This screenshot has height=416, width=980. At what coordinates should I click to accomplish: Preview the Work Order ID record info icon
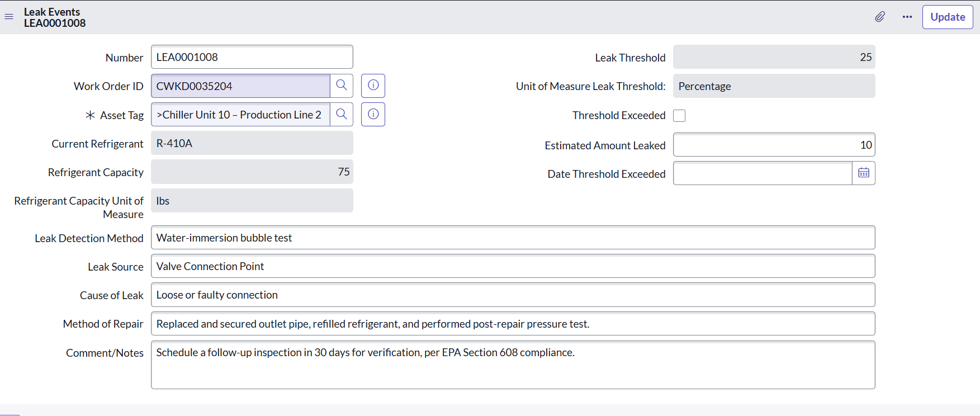tap(373, 86)
